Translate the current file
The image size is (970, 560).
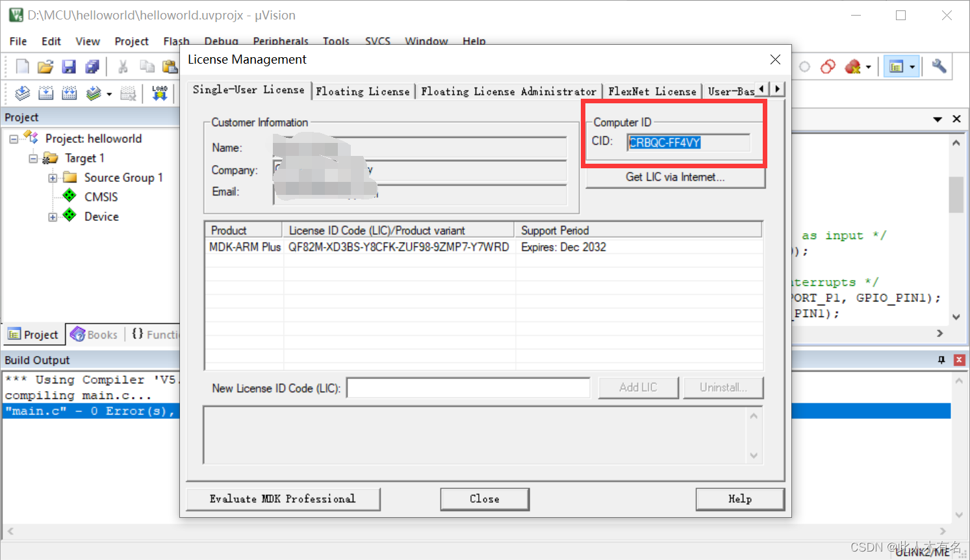[x=21, y=93]
